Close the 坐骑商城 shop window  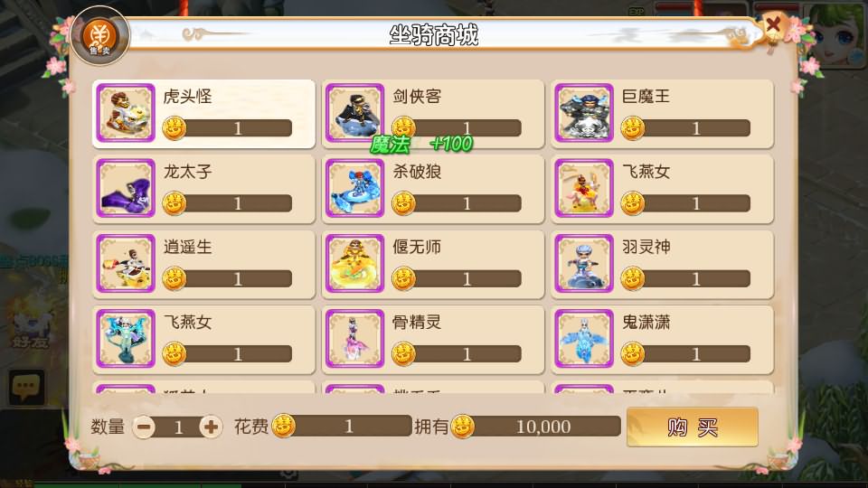773,24
